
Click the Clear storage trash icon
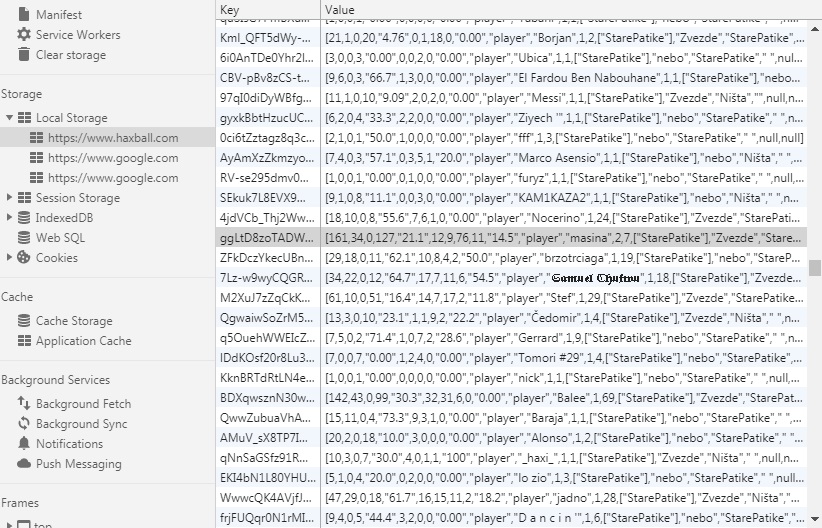tap(24, 55)
